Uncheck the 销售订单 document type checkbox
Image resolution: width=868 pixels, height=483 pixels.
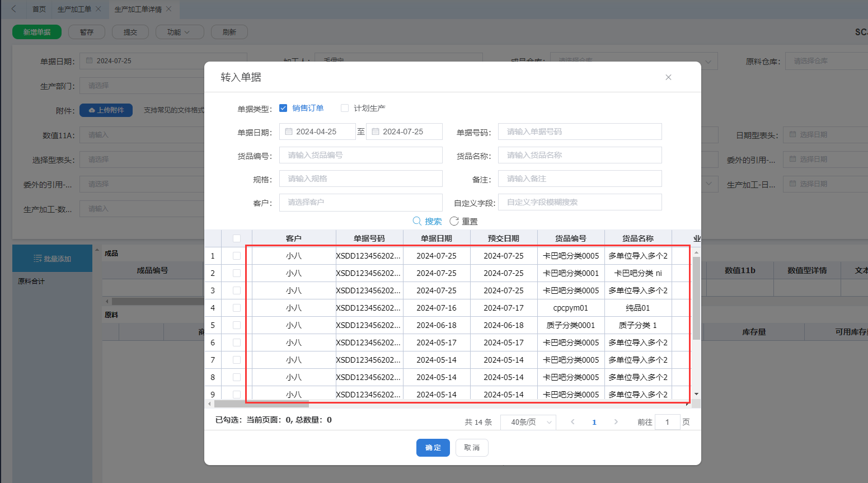click(283, 108)
